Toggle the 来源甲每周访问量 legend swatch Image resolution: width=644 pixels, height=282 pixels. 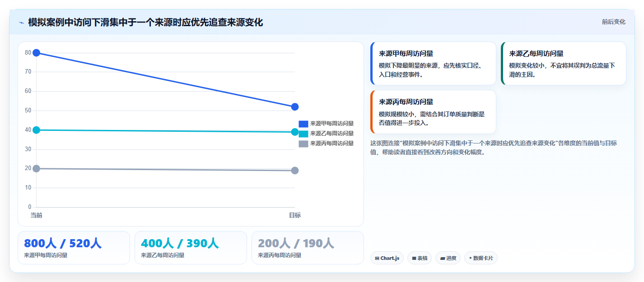(303, 124)
